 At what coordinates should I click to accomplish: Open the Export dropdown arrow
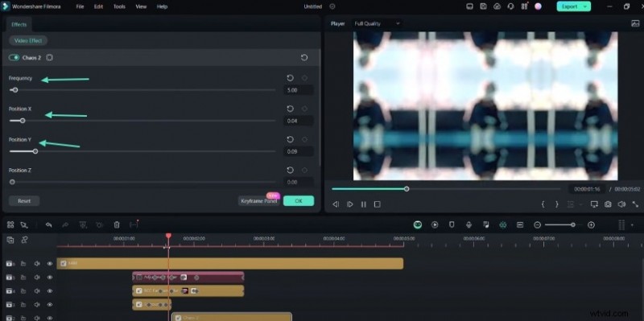coord(585,6)
